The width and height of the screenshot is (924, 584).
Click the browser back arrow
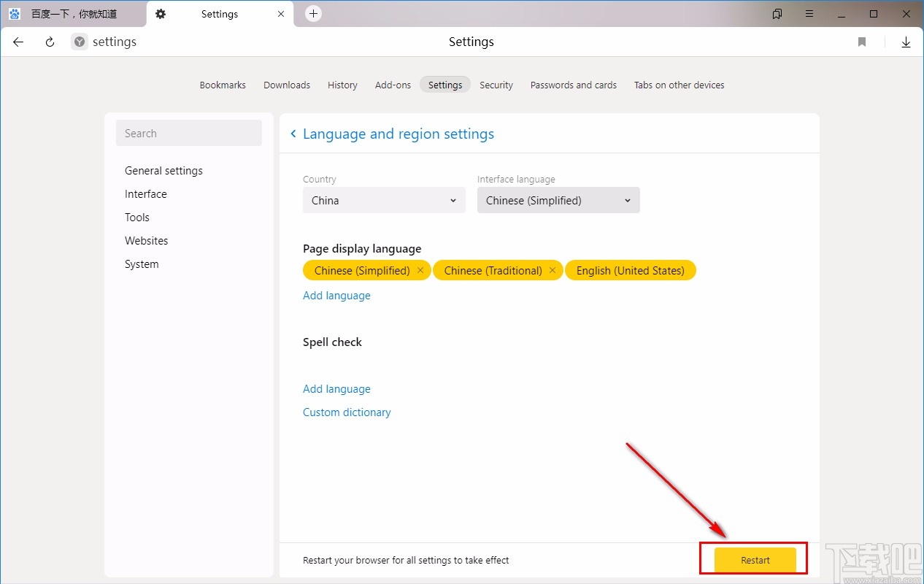point(18,42)
